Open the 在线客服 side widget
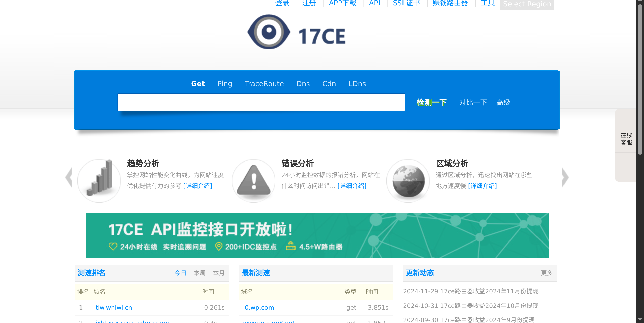Screen dimensions: 644x323 [x=626, y=139]
